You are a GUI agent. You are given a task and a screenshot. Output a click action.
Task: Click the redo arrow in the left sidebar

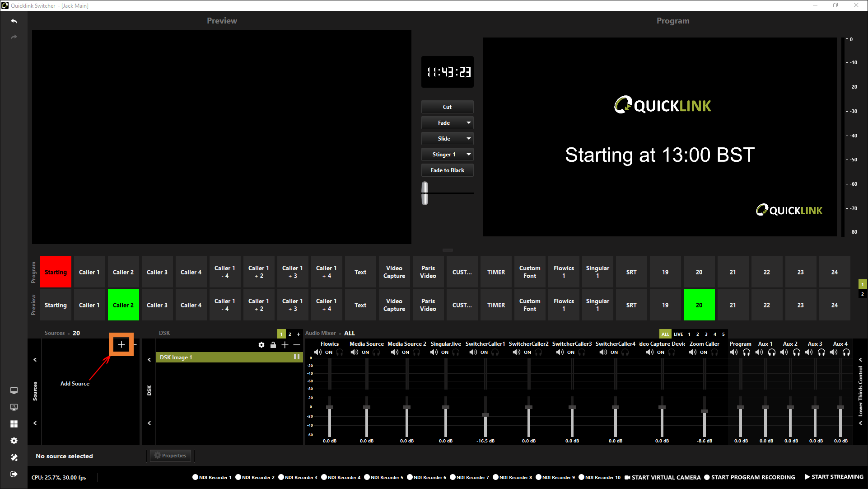(x=14, y=37)
